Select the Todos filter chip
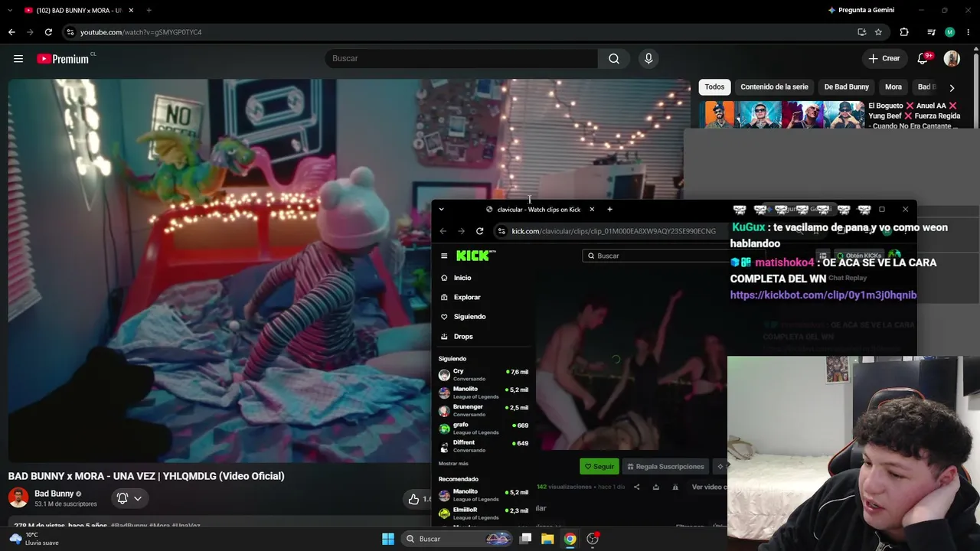The width and height of the screenshot is (980, 551). [714, 87]
